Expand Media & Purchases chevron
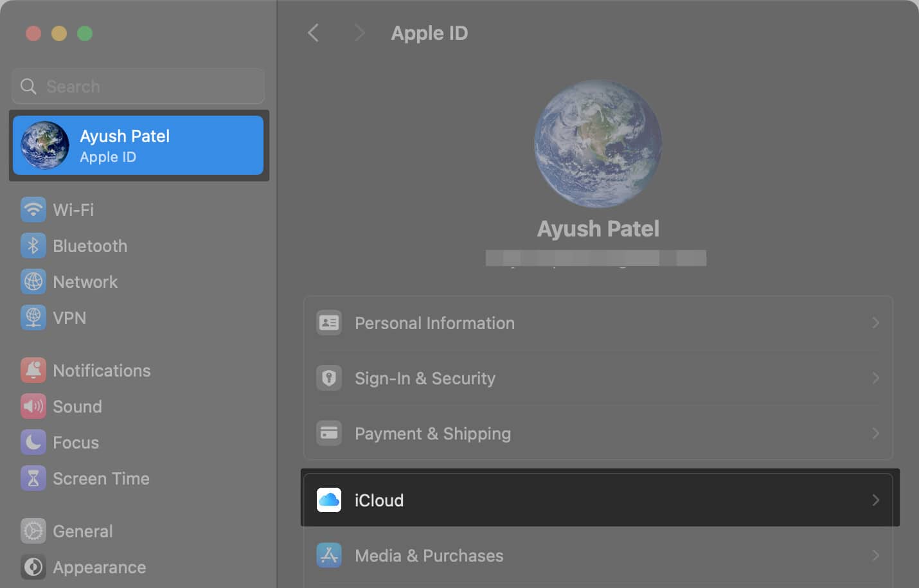The image size is (919, 588). 875,555
